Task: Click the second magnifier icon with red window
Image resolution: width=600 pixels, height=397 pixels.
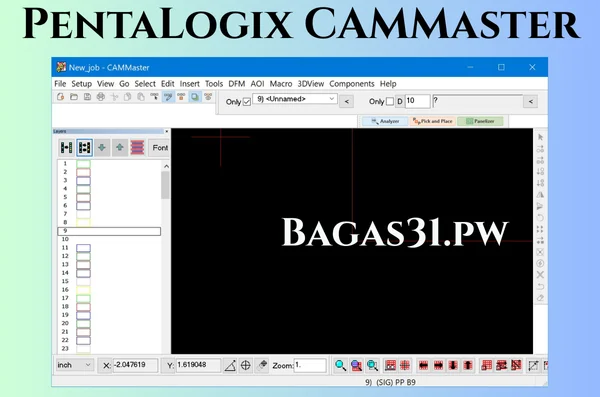Action: [x=356, y=366]
